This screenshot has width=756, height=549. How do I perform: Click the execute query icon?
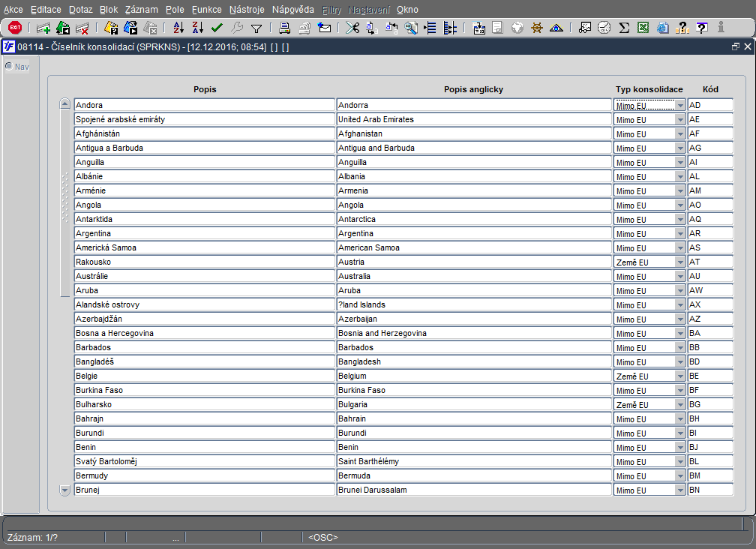pos(130,28)
